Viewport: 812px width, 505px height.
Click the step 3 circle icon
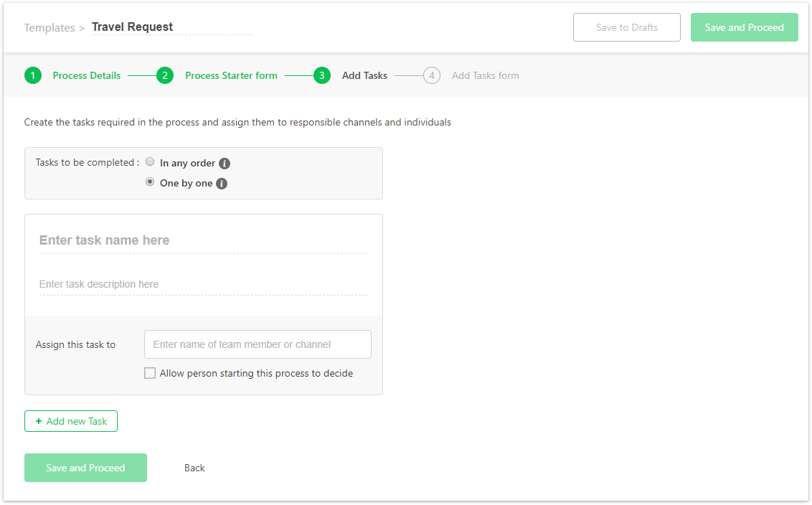pyautogui.click(x=322, y=75)
